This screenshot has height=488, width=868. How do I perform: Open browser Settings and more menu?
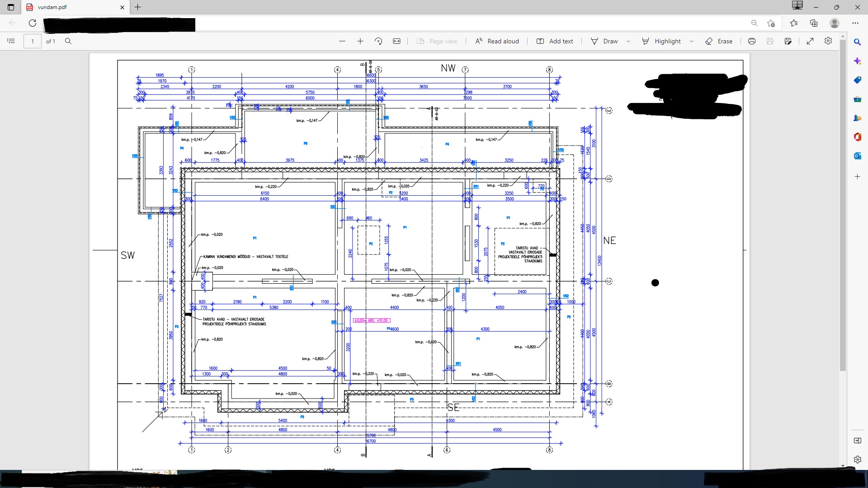(855, 23)
